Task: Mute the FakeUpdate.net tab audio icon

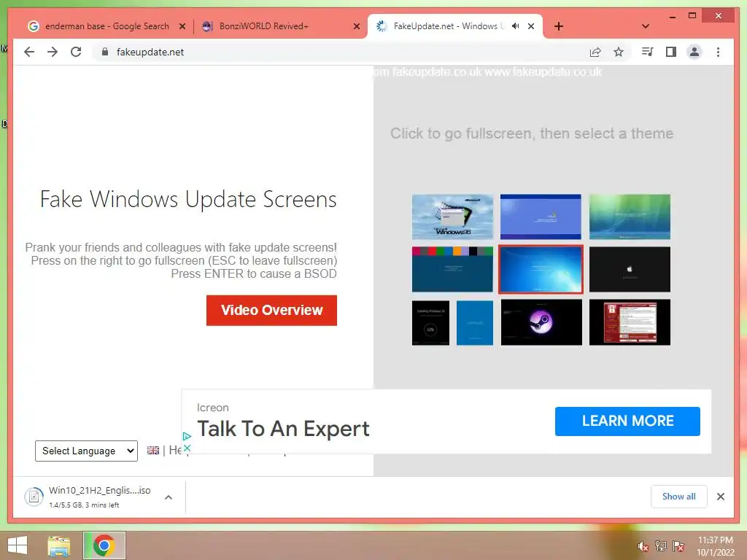Action: pyautogui.click(x=515, y=26)
